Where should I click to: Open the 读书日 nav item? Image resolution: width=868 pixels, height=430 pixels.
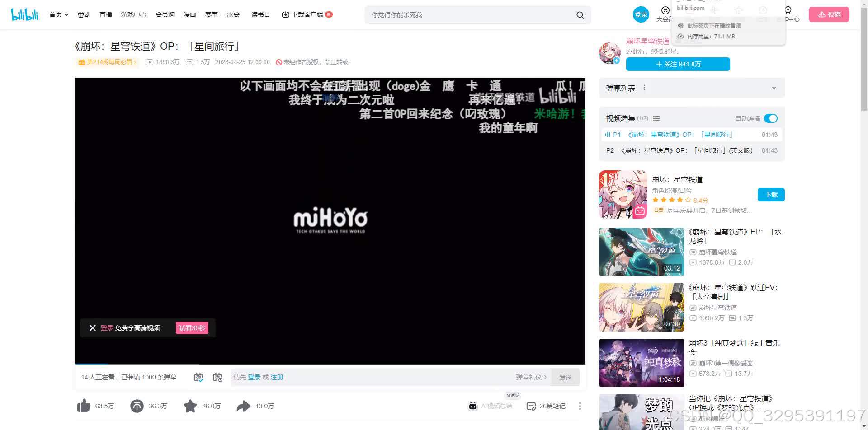[x=260, y=14]
